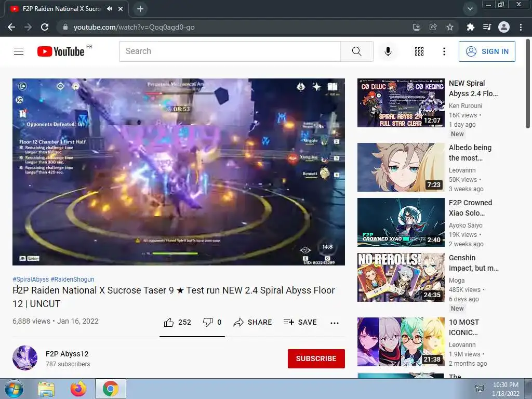
Task: Launch Firefox from the taskbar
Action: 78,389
